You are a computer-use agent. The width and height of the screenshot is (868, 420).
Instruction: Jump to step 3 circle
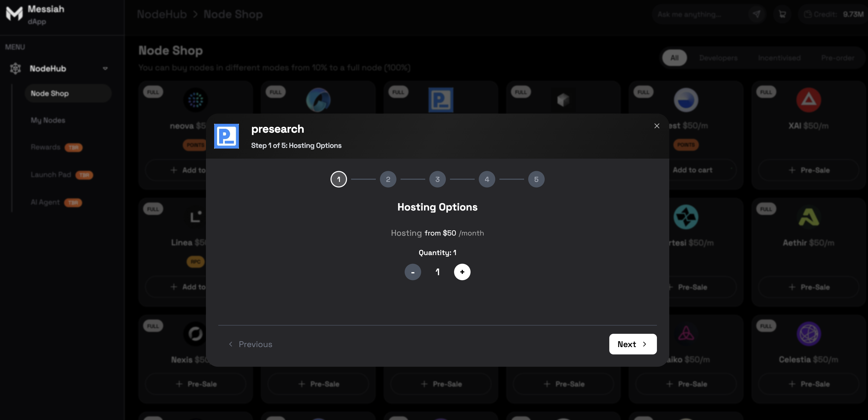(x=437, y=179)
